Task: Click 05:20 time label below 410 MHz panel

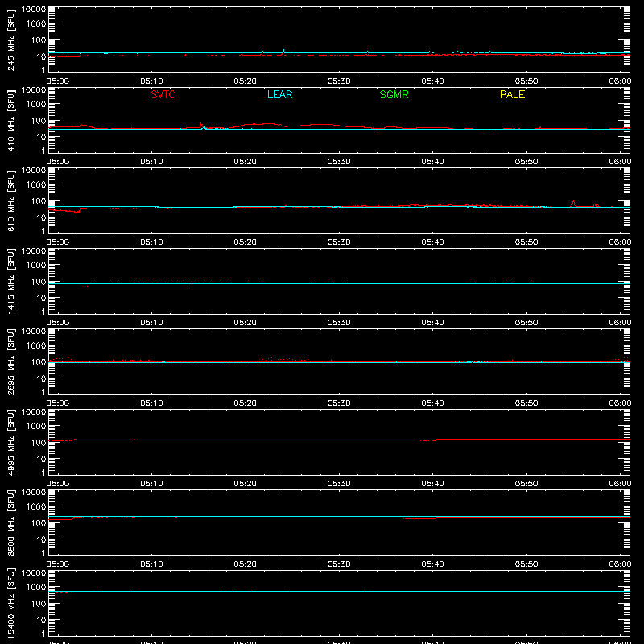Action: (x=246, y=162)
